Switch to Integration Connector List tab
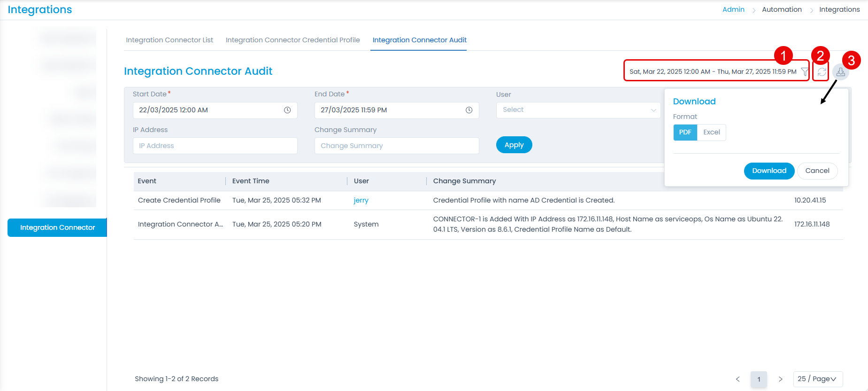This screenshot has width=868, height=391. pos(169,40)
